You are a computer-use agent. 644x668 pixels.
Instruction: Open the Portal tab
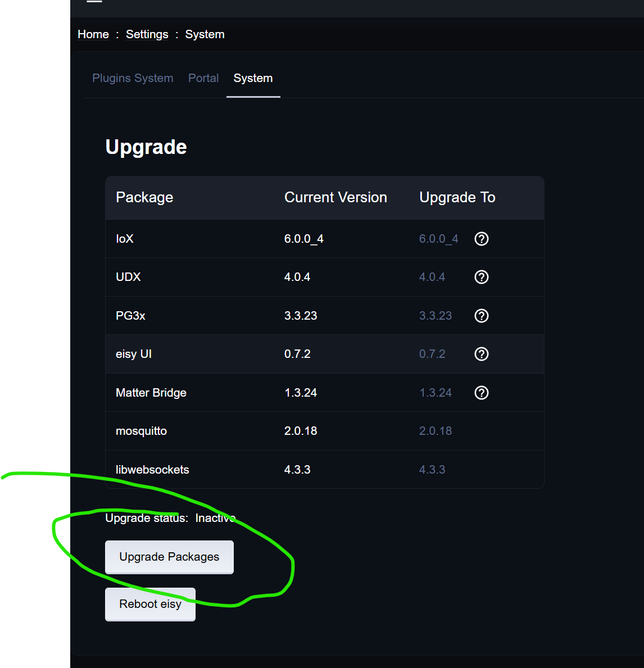point(203,78)
